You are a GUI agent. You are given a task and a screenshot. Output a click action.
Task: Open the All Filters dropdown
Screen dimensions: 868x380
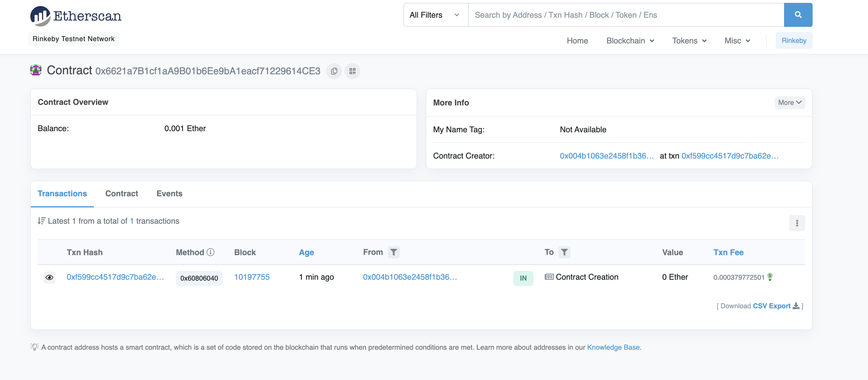point(436,15)
